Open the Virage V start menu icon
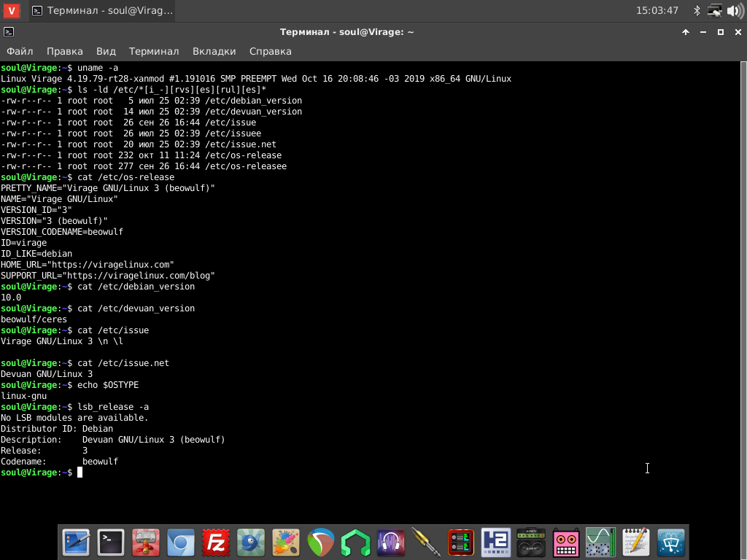747x560 pixels. pos(11,10)
